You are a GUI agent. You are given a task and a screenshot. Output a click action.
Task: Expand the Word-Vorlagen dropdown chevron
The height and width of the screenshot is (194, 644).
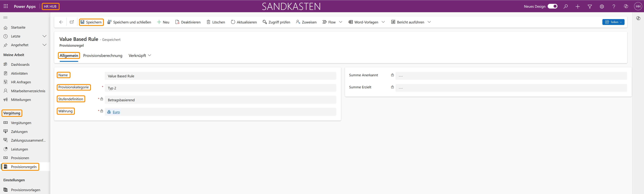point(383,22)
